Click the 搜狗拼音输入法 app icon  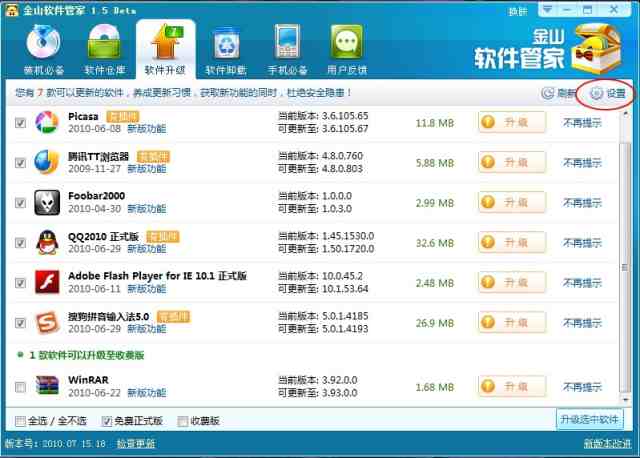[47, 322]
